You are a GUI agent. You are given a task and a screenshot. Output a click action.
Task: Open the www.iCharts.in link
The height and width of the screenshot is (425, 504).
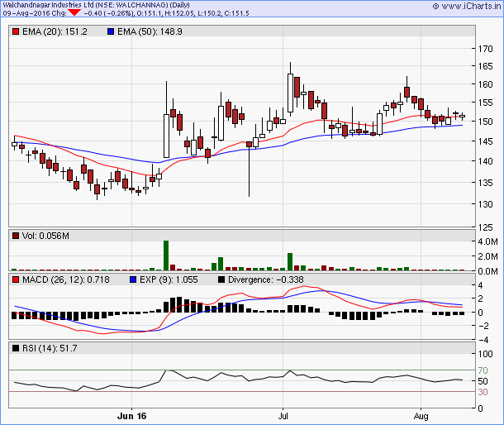tap(467, 6)
